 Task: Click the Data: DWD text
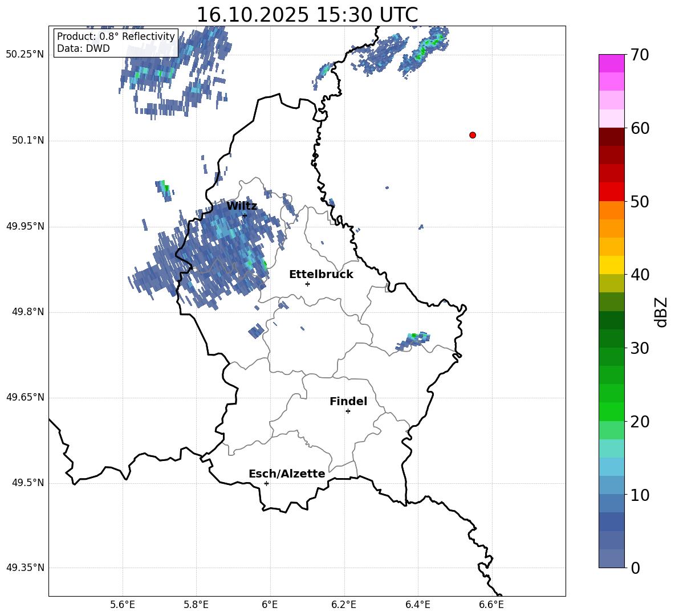tap(83, 48)
